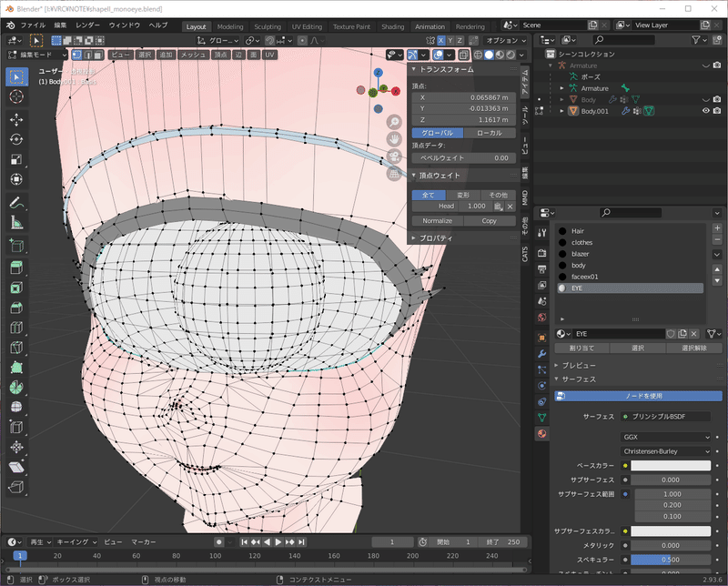Collapse the Transform panel

(x=414, y=69)
